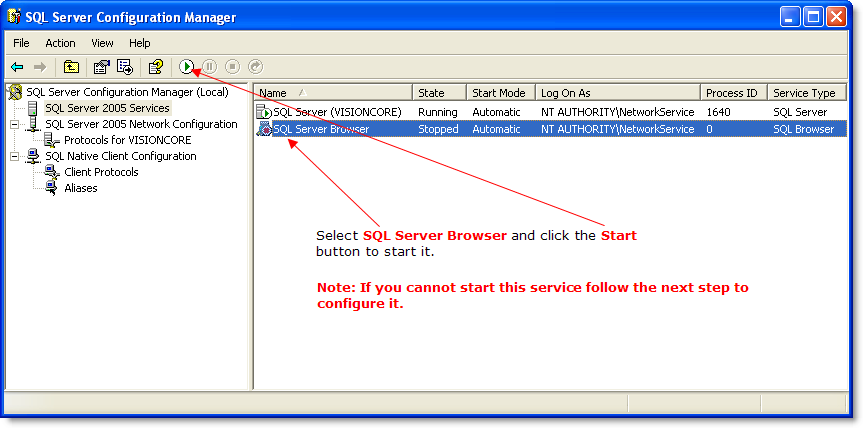Click Automatic start mode for SQL Server (VISIONCORE)
This screenshot has height=428, width=863.
[496, 112]
